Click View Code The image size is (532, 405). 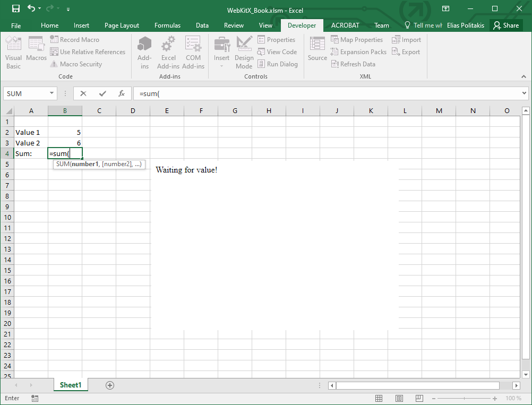click(277, 51)
